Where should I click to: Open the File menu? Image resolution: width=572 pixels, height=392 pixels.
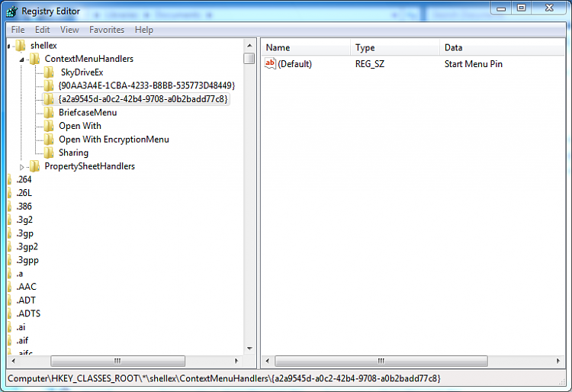pos(18,30)
